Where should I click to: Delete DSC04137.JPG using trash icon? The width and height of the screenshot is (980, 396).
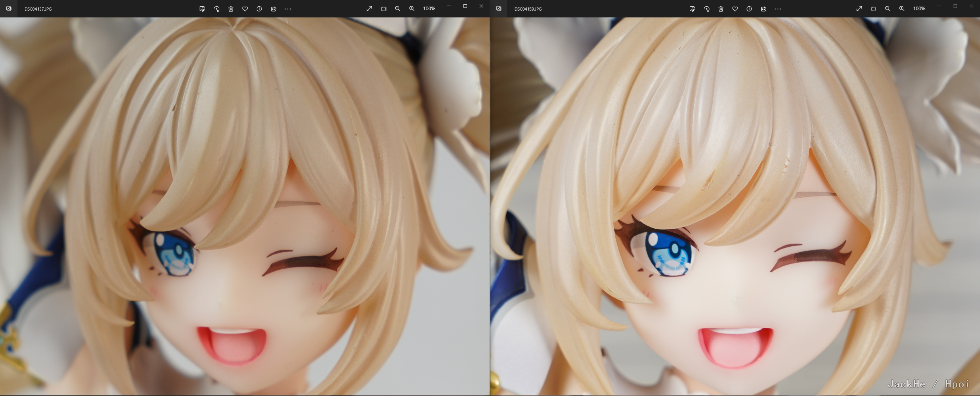click(x=231, y=9)
